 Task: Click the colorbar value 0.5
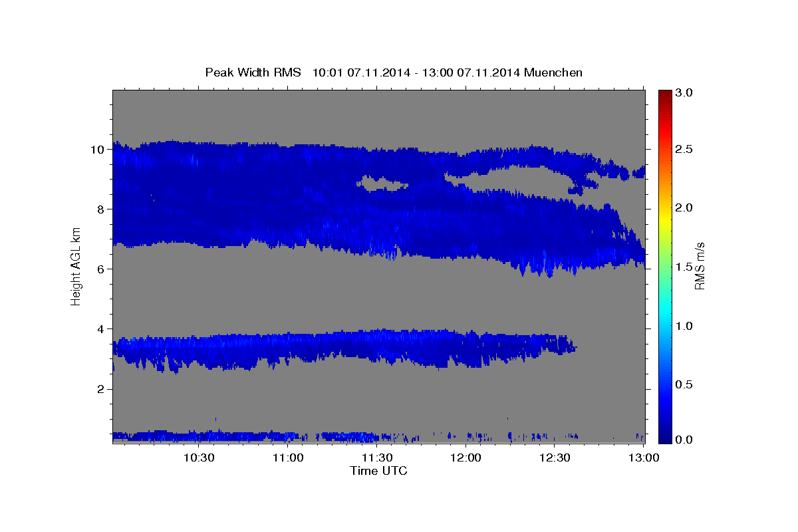coord(685,384)
